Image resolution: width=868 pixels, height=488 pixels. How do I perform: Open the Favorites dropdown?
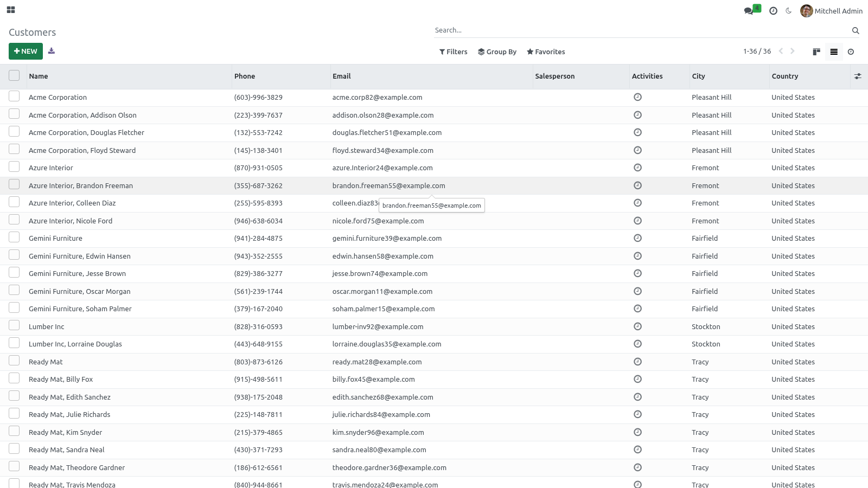546,52
